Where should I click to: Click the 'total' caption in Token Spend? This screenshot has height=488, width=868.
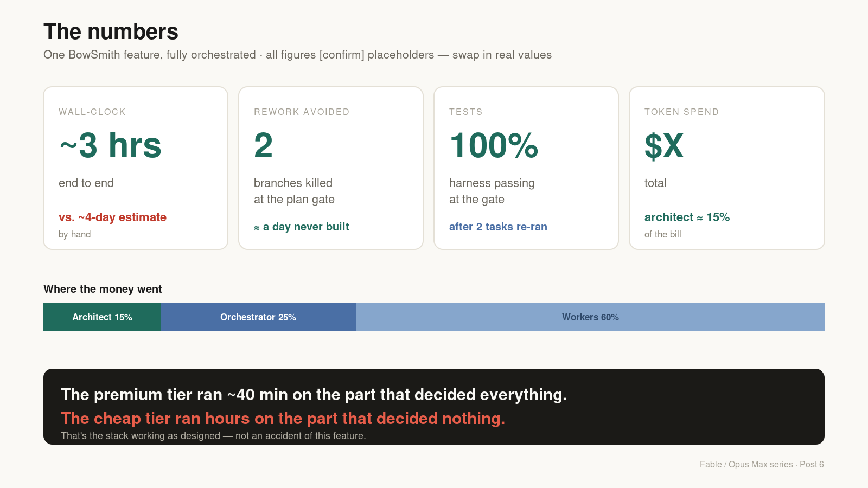(655, 183)
